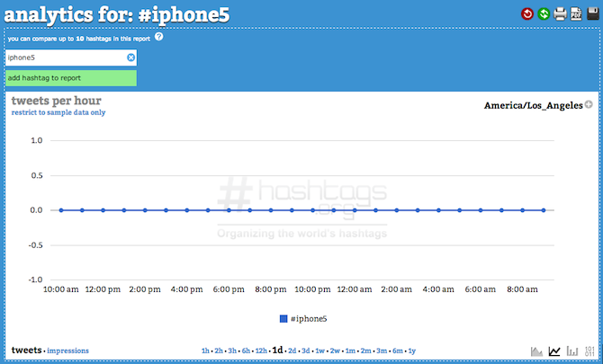The image size is (603, 364).
Task: Switch to the impressions view
Action: (67, 351)
